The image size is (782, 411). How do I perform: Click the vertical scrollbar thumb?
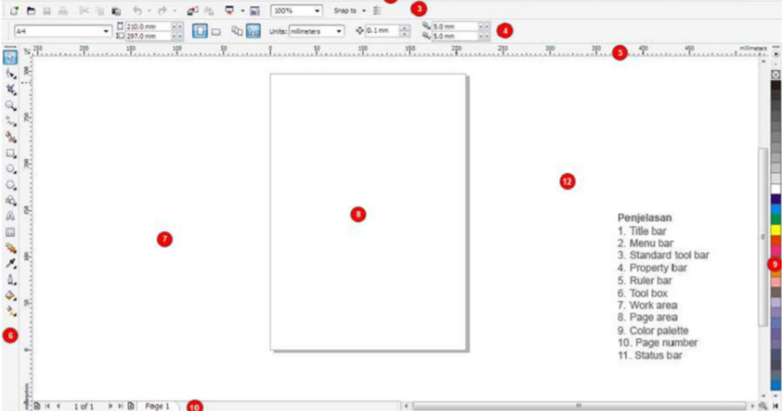[x=763, y=237]
